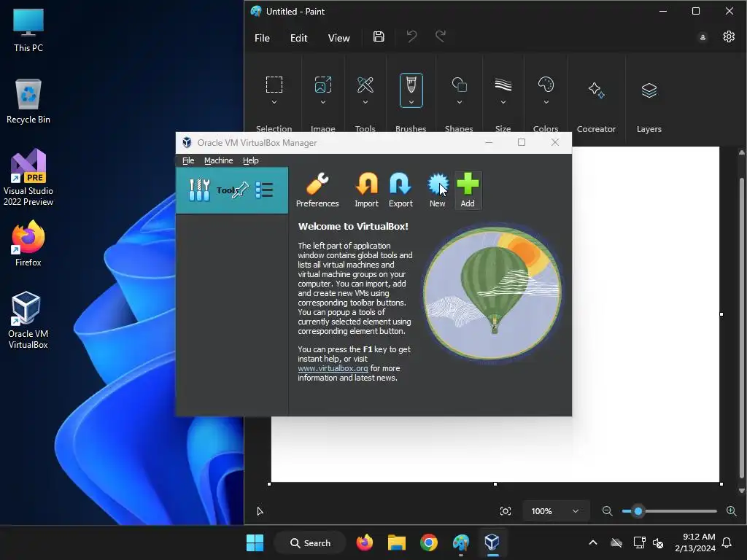The image size is (747, 560).
Task: Click the Tools pencil icon
Action: click(365, 85)
